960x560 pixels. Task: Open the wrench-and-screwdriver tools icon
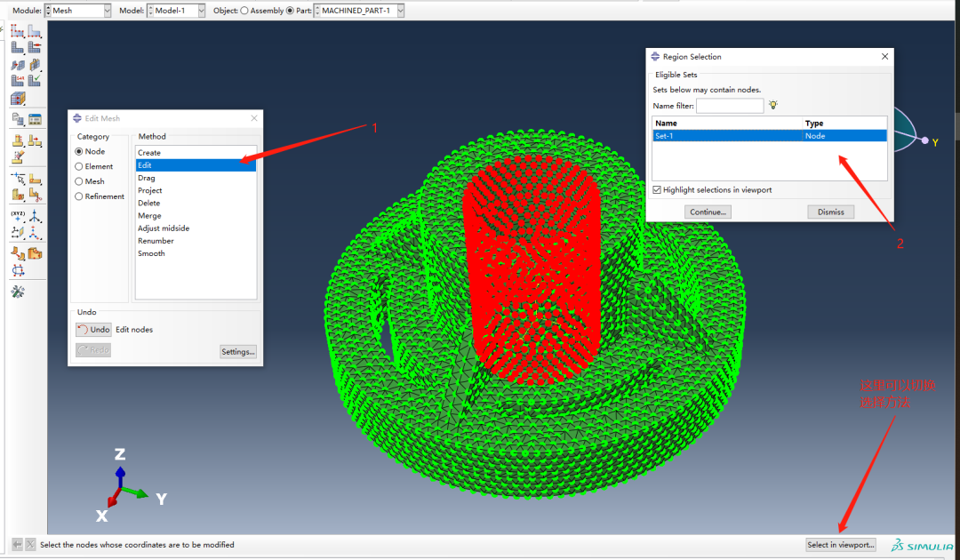click(x=18, y=292)
